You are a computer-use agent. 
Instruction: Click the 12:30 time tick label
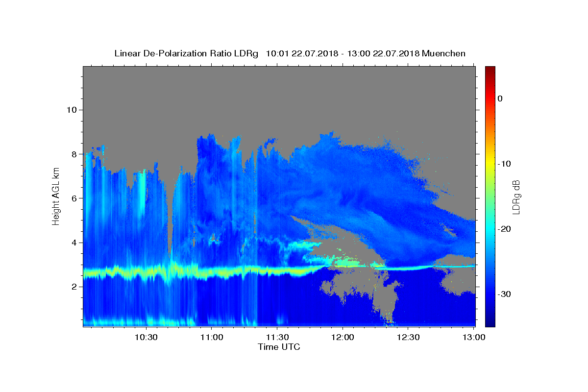click(x=408, y=337)
